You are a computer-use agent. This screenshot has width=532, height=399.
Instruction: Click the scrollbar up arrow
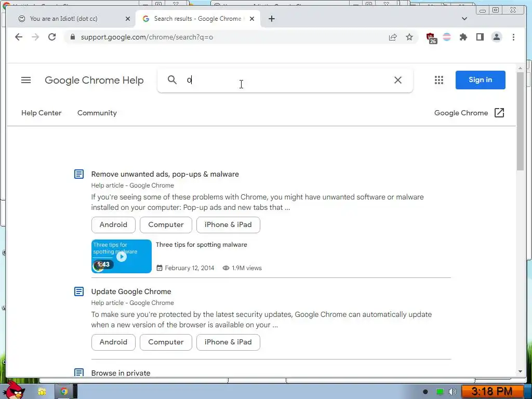coord(520,68)
